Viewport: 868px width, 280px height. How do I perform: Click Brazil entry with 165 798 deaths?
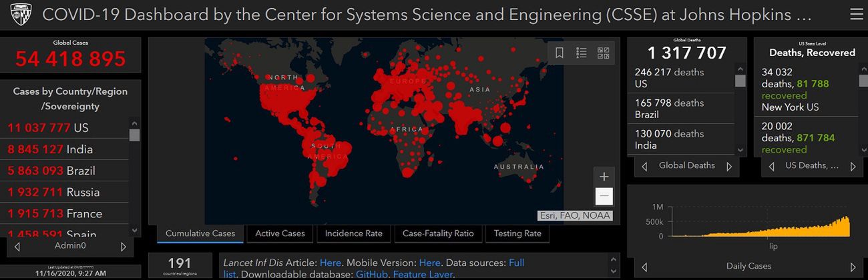tap(680, 109)
